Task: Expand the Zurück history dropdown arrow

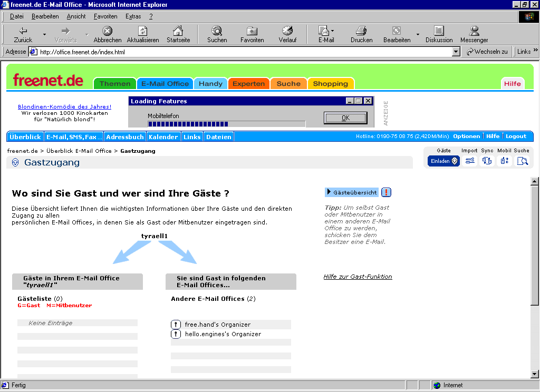Action: (x=44, y=34)
